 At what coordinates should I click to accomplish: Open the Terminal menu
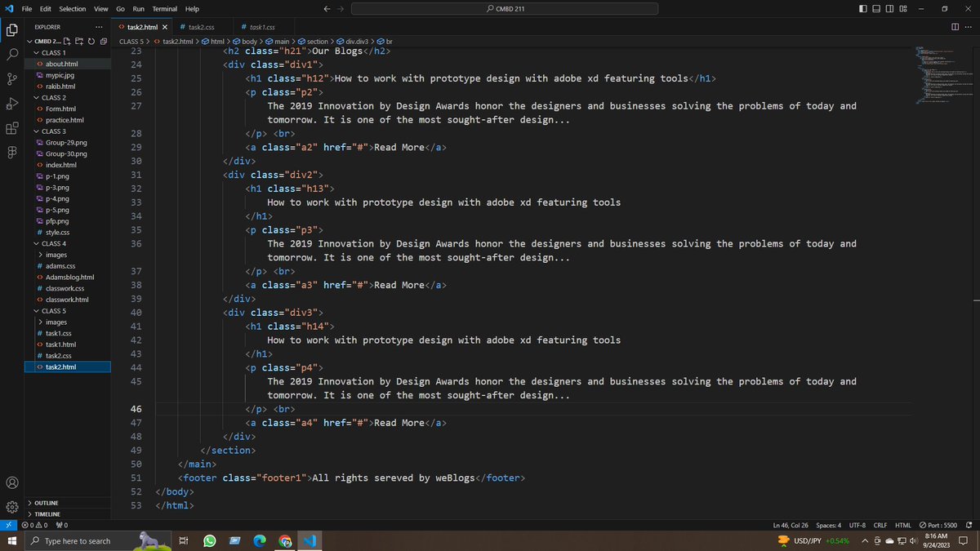coord(165,9)
